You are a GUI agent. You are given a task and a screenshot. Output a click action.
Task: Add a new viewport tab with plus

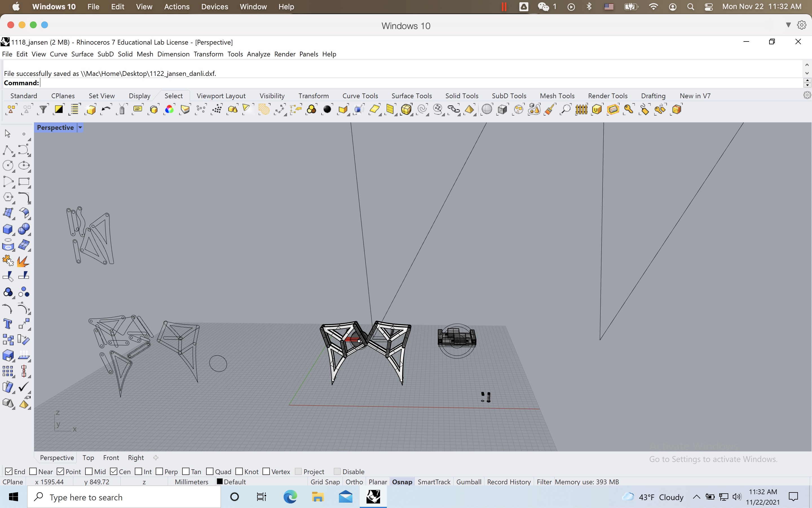pyautogui.click(x=156, y=457)
